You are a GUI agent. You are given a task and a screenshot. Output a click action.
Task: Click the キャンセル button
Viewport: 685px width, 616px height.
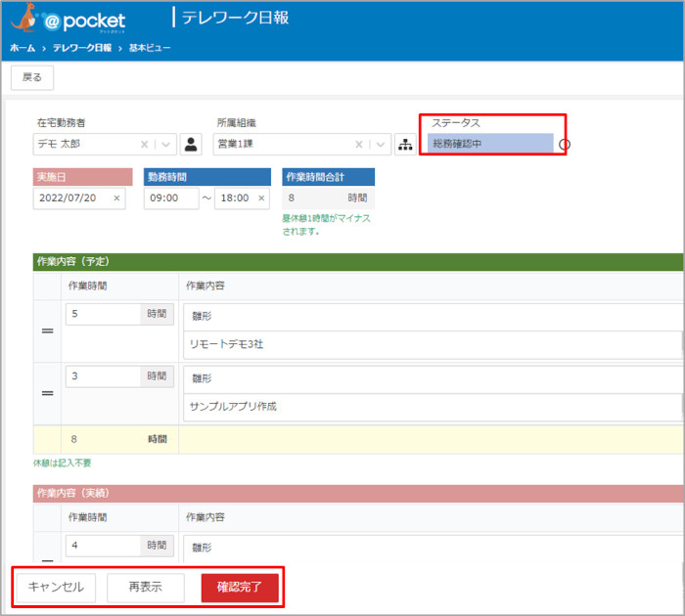[x=56, y=588]
